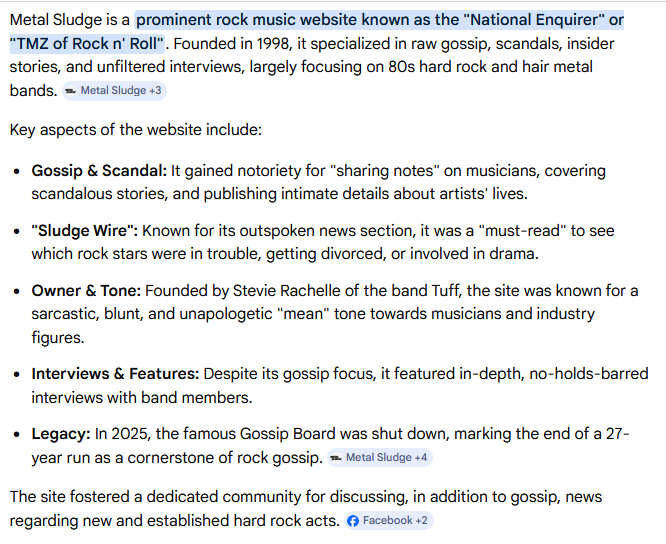Open the "Metal Sludge +4" source chip

tap(379, 458)
